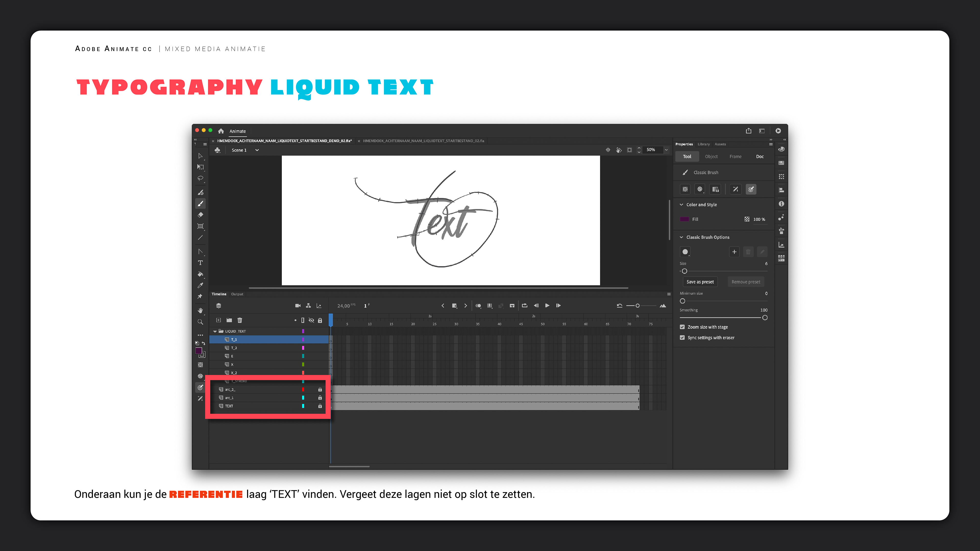The image size is (980, 551).
Task: Open the Frame properties tab
Action: click(735, 157)
